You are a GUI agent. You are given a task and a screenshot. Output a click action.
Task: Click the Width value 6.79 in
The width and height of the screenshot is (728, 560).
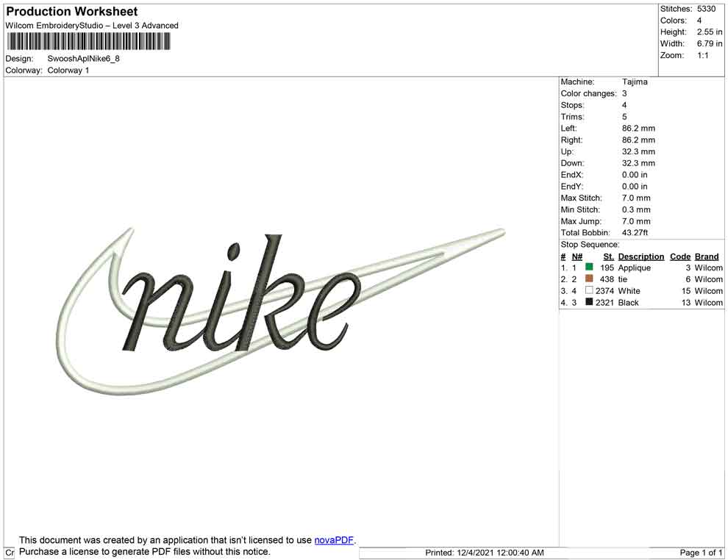(710, 43)
